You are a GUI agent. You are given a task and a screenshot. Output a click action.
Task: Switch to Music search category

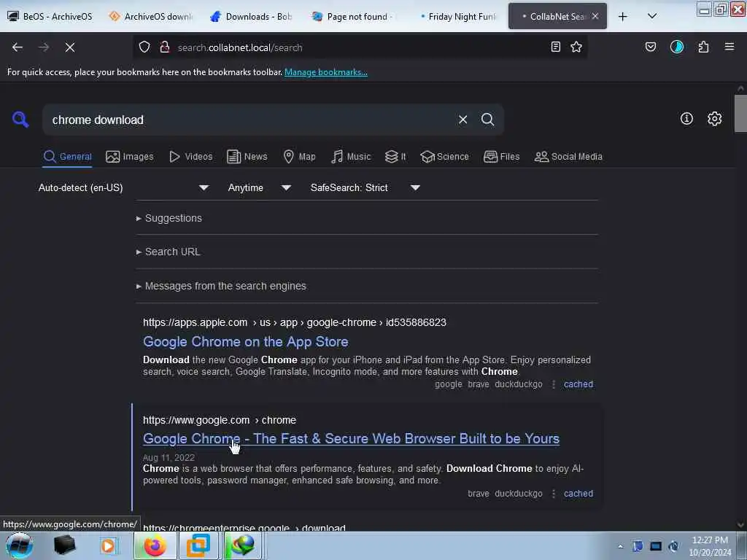351,157
